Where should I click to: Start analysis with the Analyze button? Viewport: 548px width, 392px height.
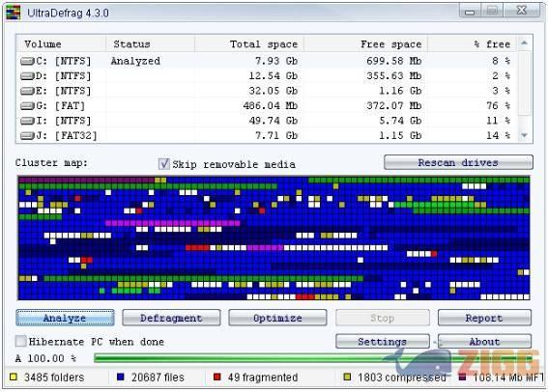click(x=65, y=318)
